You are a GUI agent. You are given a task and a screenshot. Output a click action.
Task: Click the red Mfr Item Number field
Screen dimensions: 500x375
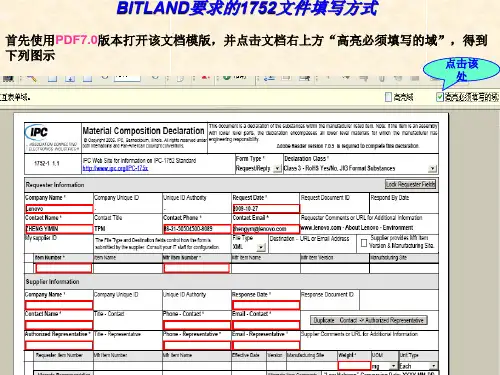pos(197,268)
